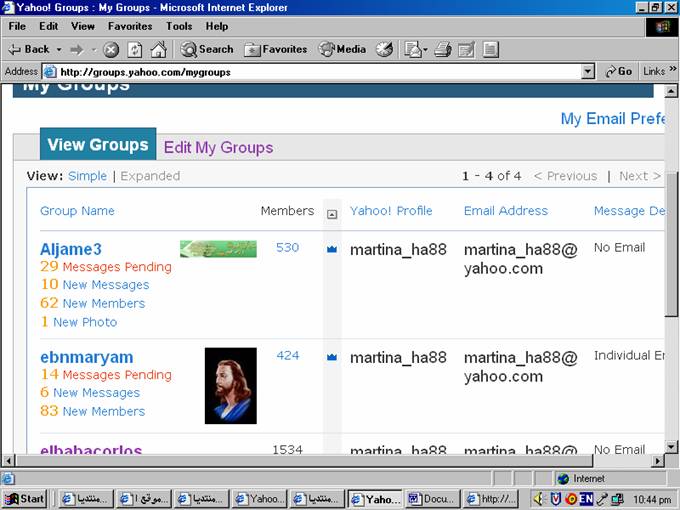Expand the Links toolbar chevron
Viewport: 680px width, 510px height.
[x=673, y=69]
